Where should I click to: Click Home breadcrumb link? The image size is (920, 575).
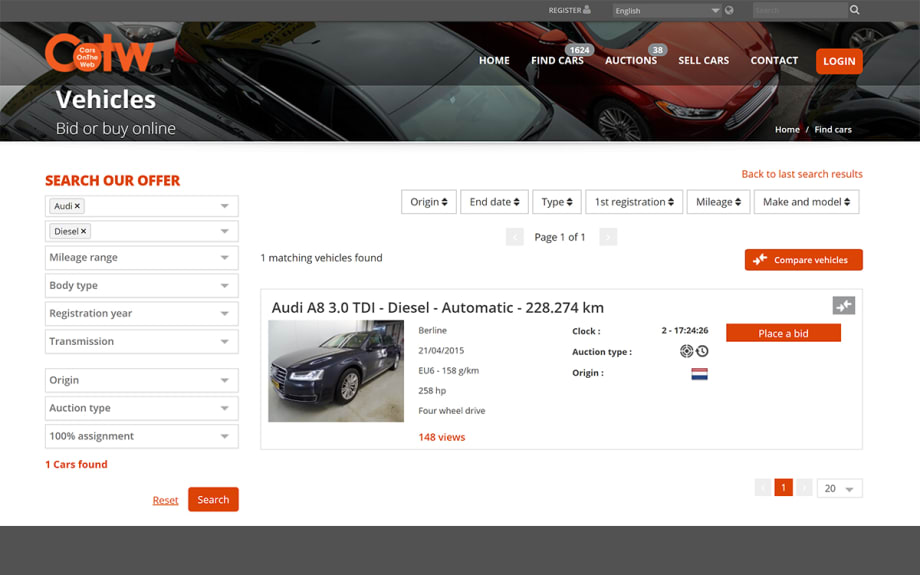[x=787, y=130]
